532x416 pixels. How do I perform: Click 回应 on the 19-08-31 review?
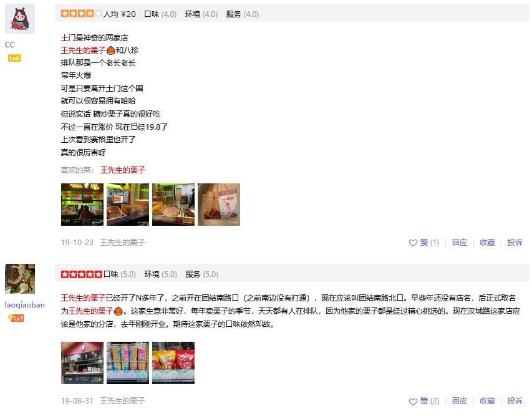(460, 401)
